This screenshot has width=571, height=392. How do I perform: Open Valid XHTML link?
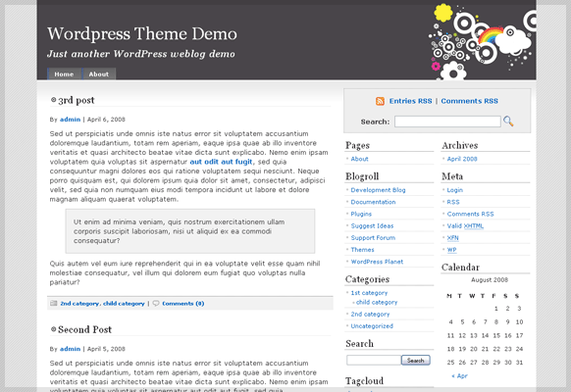click(x=465, y=225)
